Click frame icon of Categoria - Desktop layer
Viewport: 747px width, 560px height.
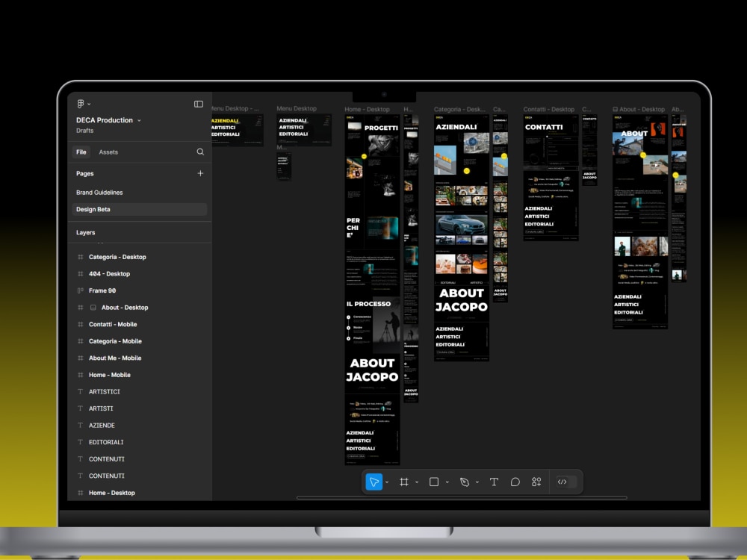tap(80, 257)
